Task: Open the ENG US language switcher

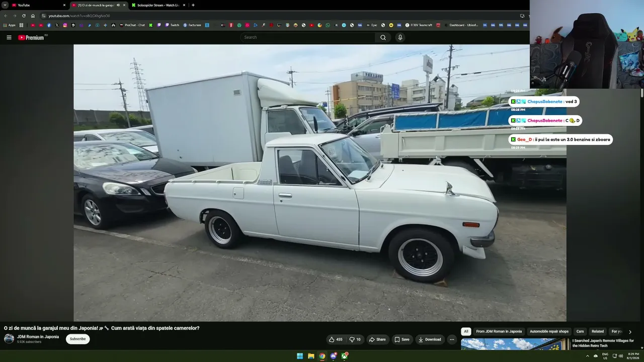Action: coord(605,356)
